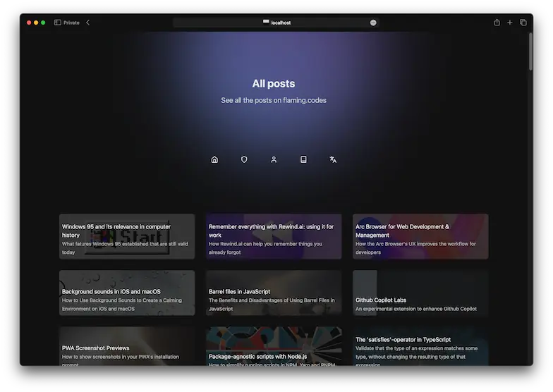Open Barrel files in JavaScript post
553x392 pixels.
coord(274,293)
